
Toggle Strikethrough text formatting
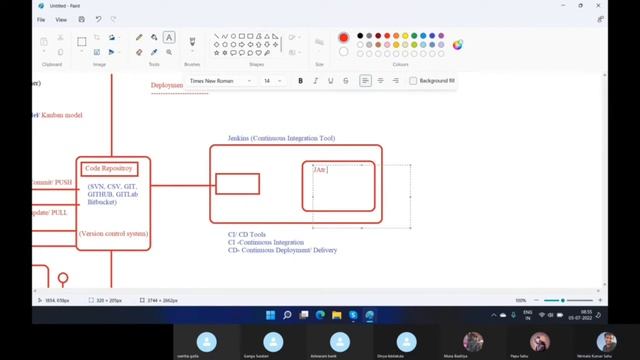[x=346, y=81]
